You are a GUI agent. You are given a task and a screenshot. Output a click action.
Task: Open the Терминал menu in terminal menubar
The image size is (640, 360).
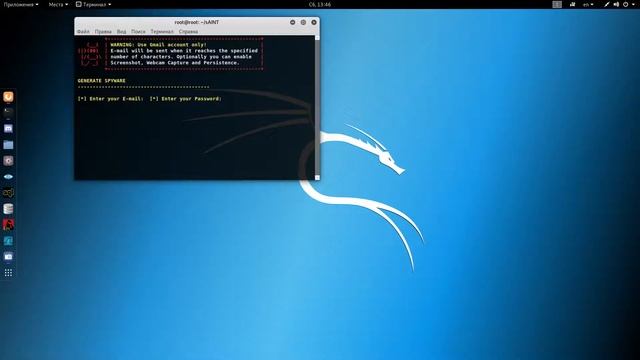click(162, 31)
